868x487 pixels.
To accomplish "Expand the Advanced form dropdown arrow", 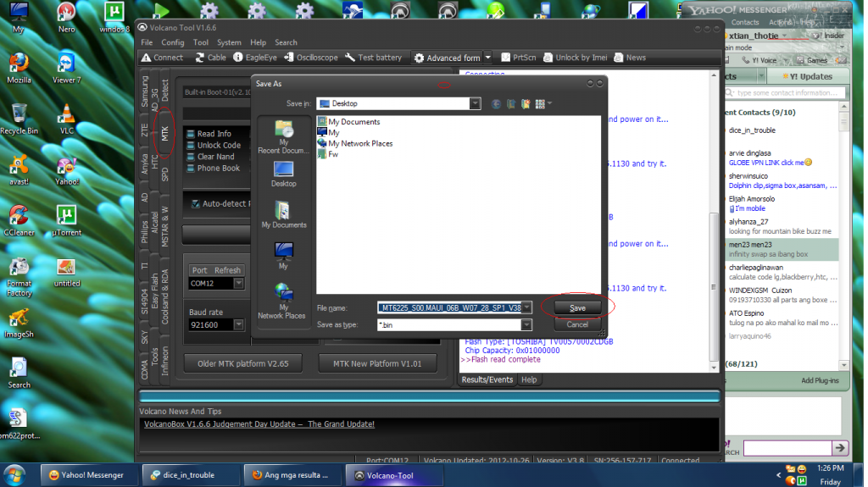I will [x=487, y=58].
